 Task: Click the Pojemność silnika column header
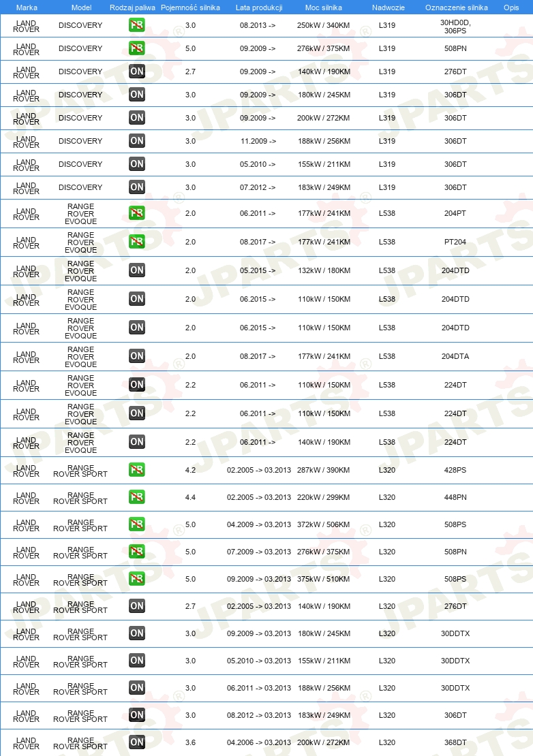191,7
